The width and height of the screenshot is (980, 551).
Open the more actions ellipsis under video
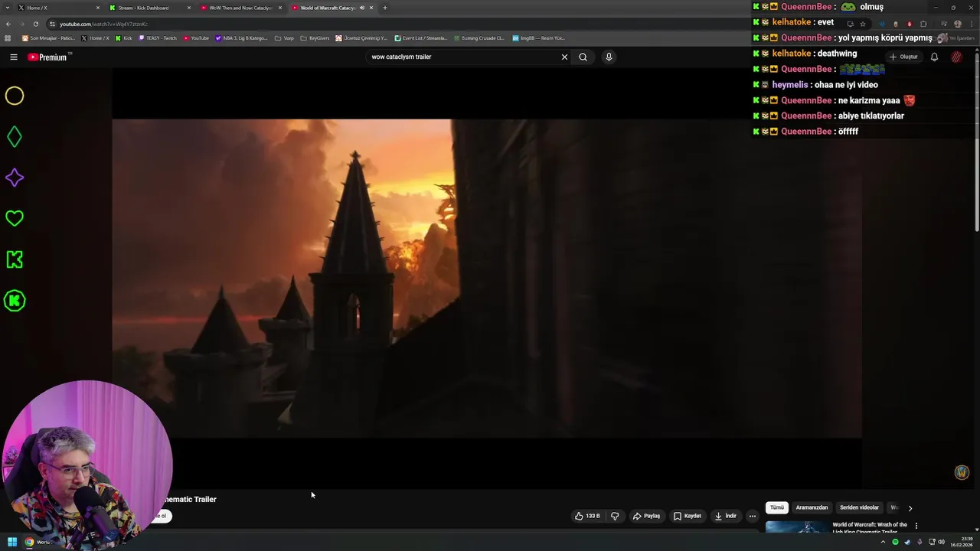tap(752, 516)
